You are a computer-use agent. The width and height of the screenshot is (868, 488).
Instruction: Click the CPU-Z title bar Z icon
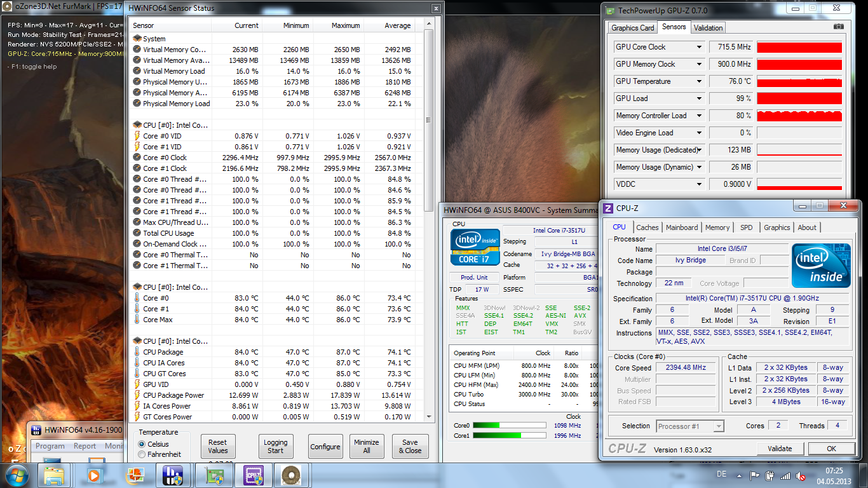pos(608,208)
